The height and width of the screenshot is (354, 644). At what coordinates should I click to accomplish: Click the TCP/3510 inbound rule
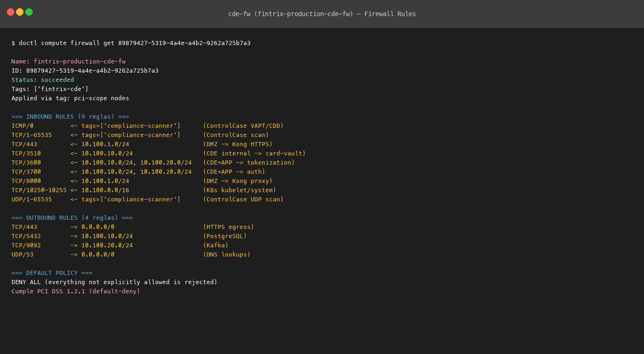(x=159, y=153)
